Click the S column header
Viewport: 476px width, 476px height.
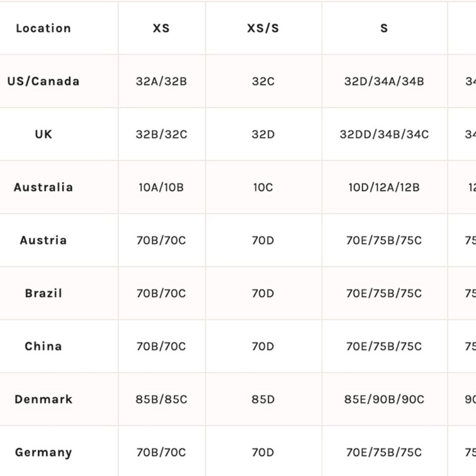click(x=384, y=28)
